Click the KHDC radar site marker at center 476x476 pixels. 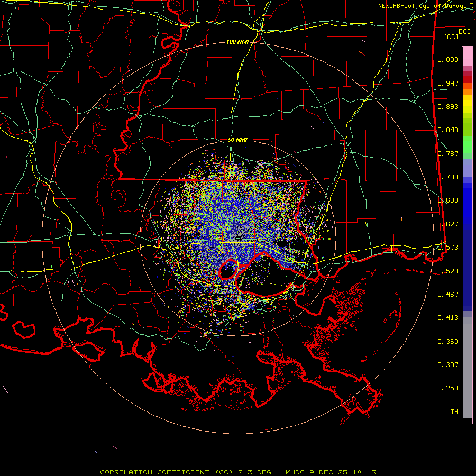coord(237,239)
